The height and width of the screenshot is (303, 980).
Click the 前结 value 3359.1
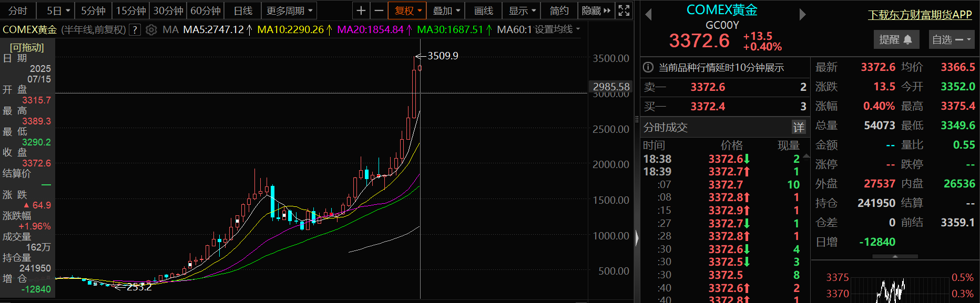pyautogui.click(x=958, y=222)
